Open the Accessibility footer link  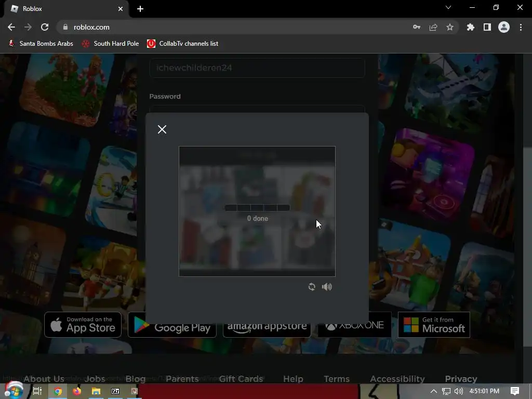(397, 379)
